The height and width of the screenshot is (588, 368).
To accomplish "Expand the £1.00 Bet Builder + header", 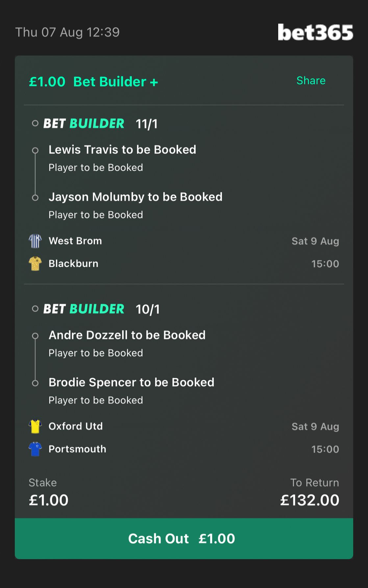I will point(93,82).
